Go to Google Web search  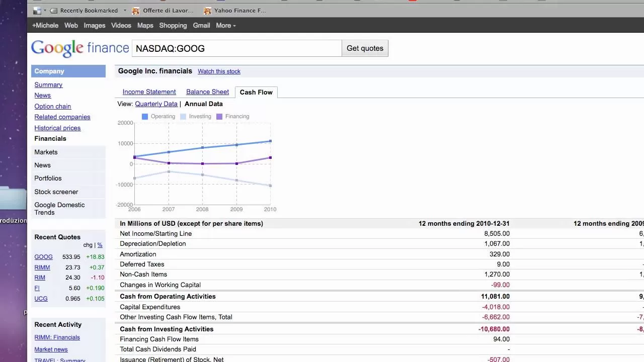71,25
